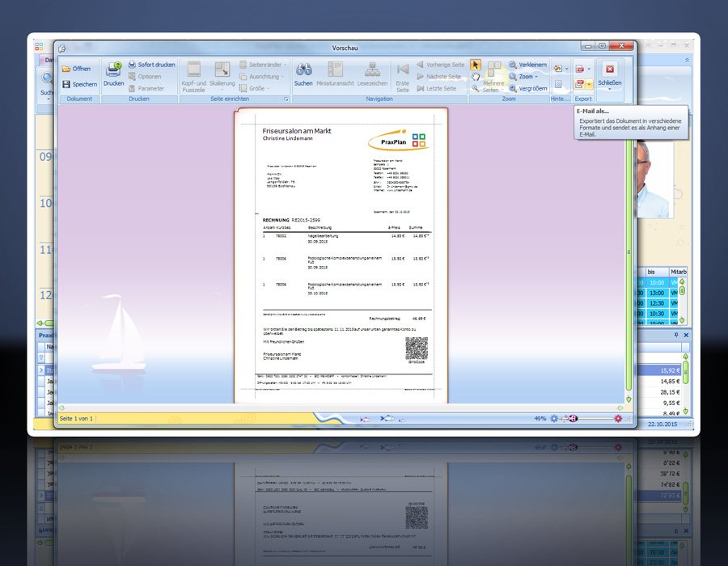The height and width of the screenshot is (566, 728).
Task: Open the Seite einrichten dialog launcher
Action: (x=286, y=99)
